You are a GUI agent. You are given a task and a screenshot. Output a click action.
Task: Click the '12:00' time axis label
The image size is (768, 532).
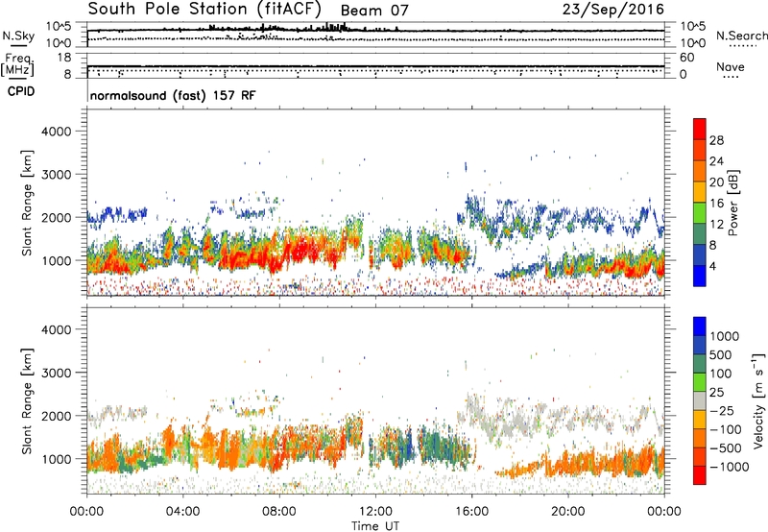pyautogui.click(x=375, y=512)
